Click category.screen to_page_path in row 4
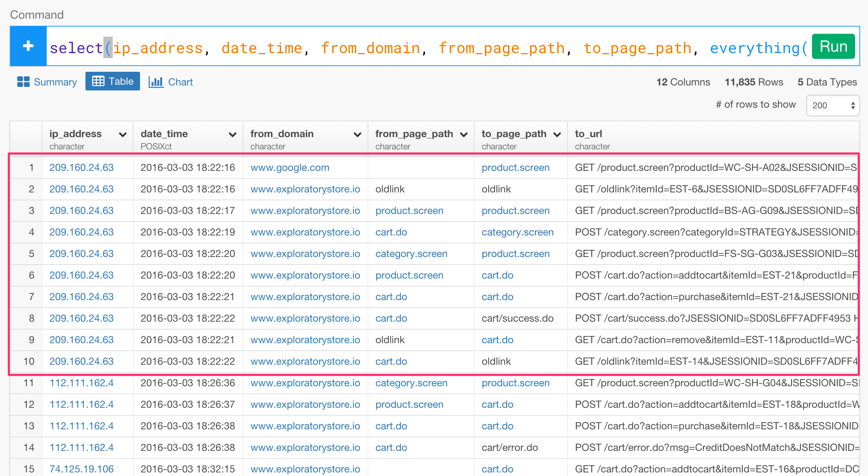 [518, 232]
